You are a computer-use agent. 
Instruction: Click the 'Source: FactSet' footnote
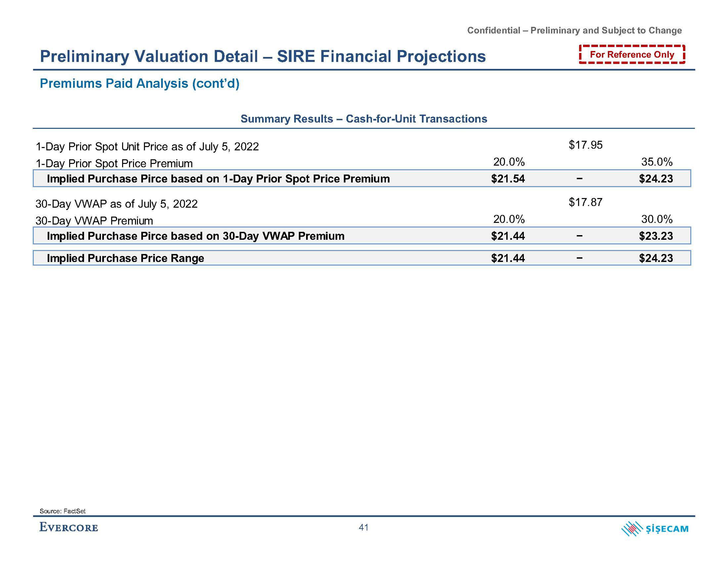[62, 511]
